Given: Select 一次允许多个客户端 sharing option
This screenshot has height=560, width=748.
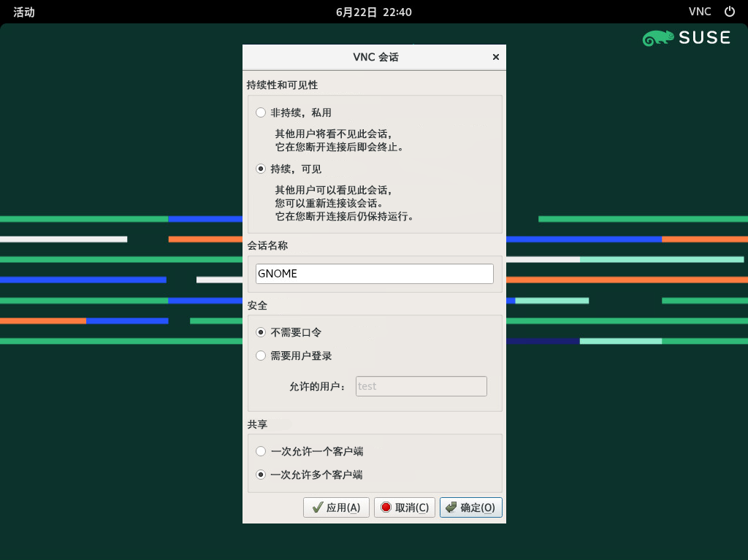Looking at the screenshot, I should coord(261,475).
